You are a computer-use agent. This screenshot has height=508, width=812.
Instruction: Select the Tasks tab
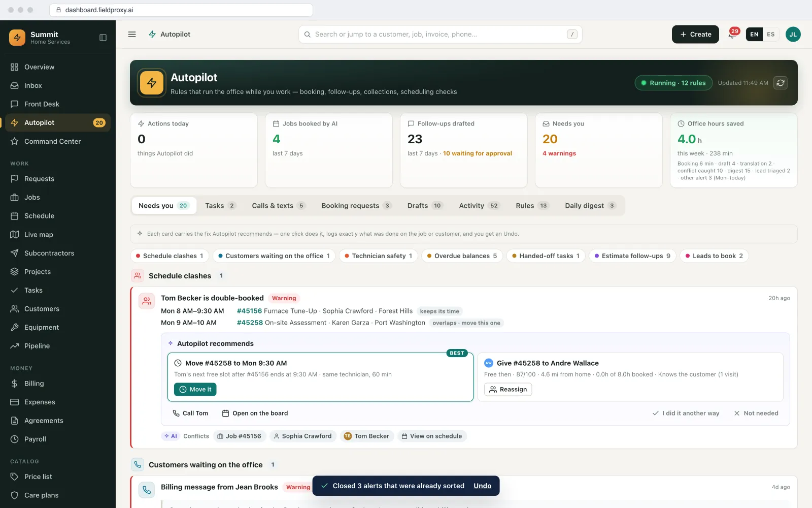[220, 206]
